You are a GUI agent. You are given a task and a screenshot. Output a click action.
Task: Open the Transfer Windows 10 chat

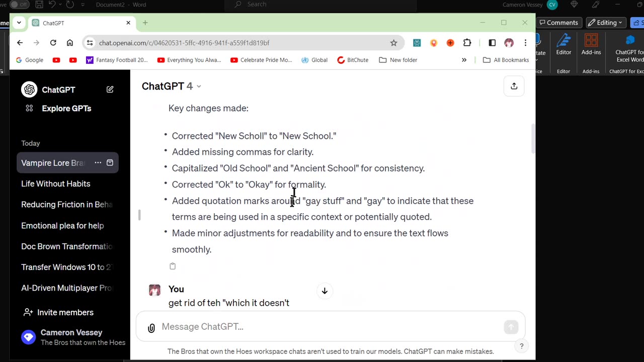coord(67,267)
